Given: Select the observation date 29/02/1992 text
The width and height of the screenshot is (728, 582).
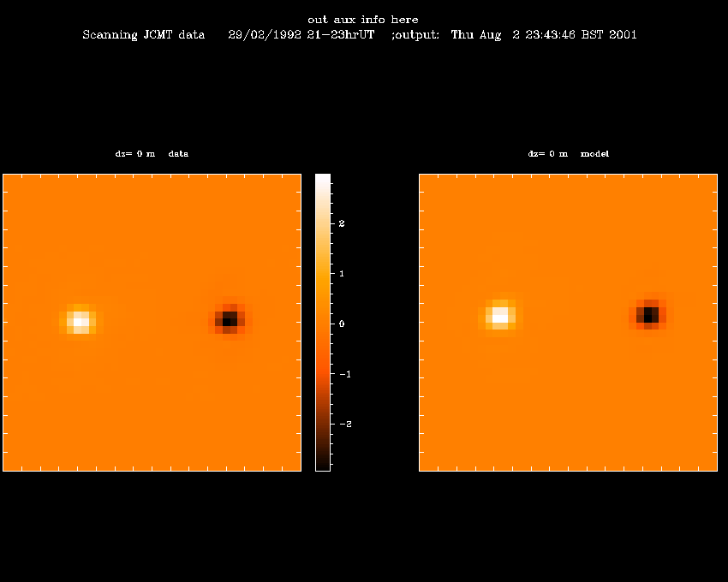Looking at the screenshot, I should click(263, 35).
